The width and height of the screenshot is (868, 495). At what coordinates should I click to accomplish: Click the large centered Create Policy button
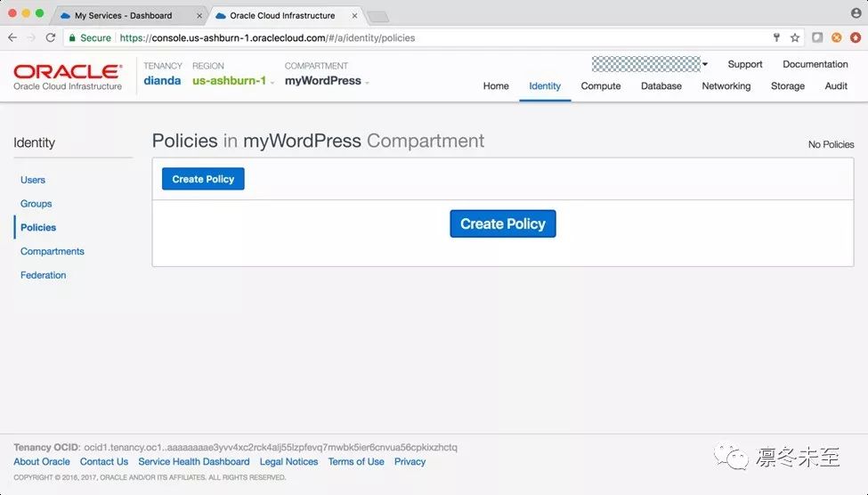(x=503, y=223)
